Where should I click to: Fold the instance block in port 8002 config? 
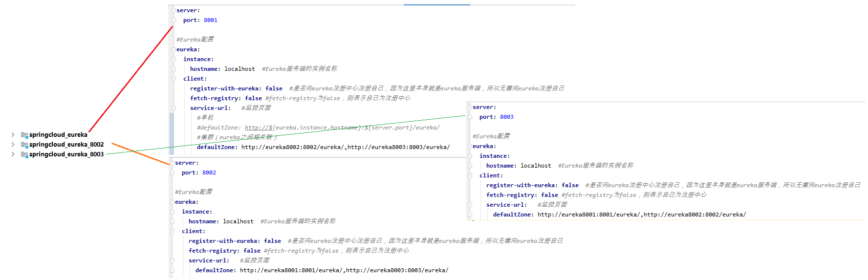click(172, 212)
